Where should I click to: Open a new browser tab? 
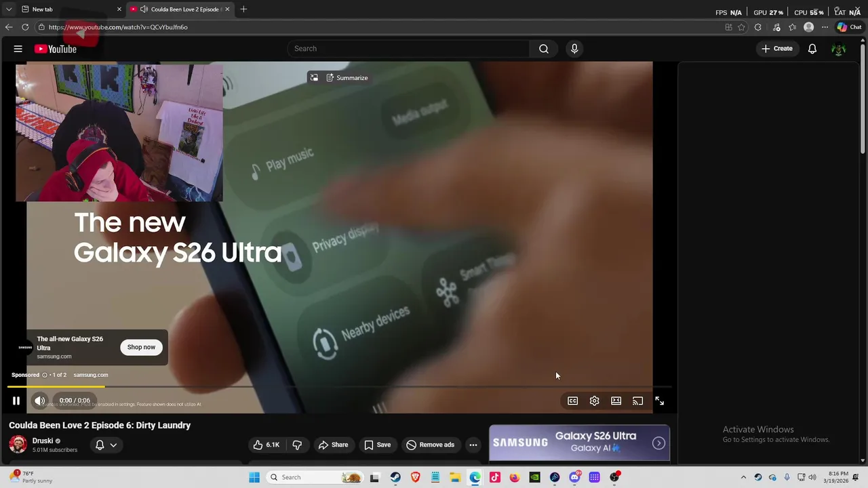pyautogui.click(x=243, y=9)
